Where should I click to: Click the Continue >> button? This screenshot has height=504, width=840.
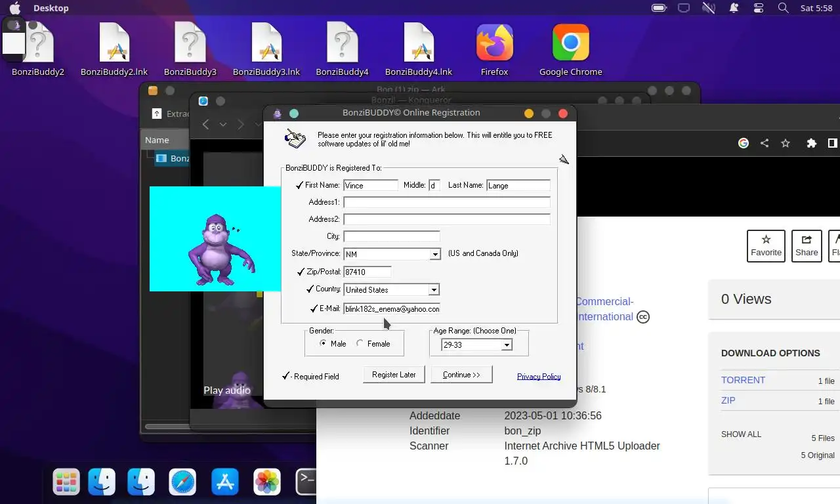pyautogui.click(x=461, y=375)
